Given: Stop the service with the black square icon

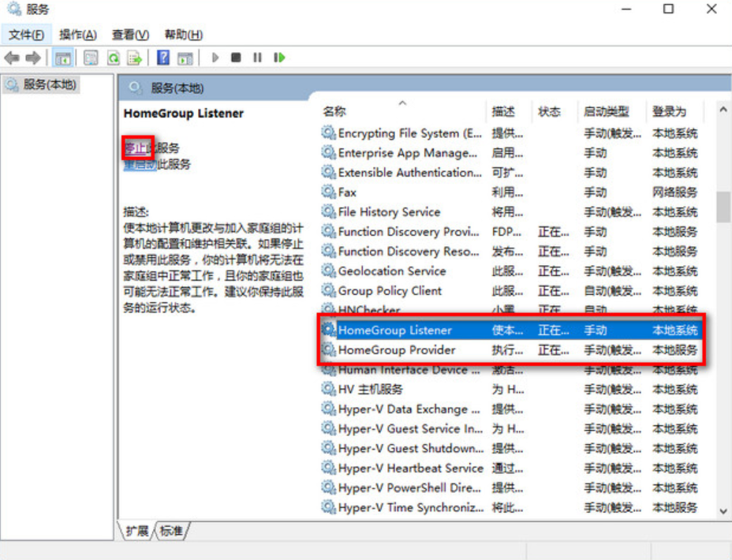Looking at the screenshot, I should tap(235, 57).
